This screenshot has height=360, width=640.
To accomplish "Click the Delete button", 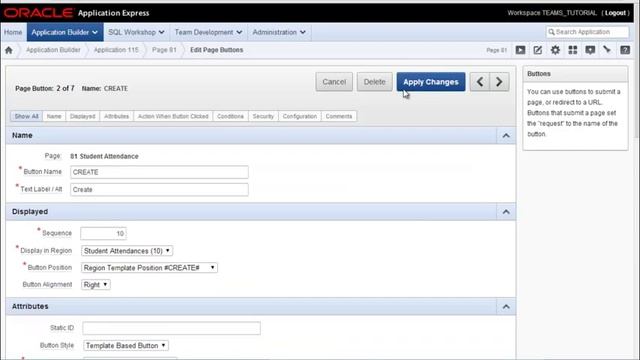I will coord(374,82).
